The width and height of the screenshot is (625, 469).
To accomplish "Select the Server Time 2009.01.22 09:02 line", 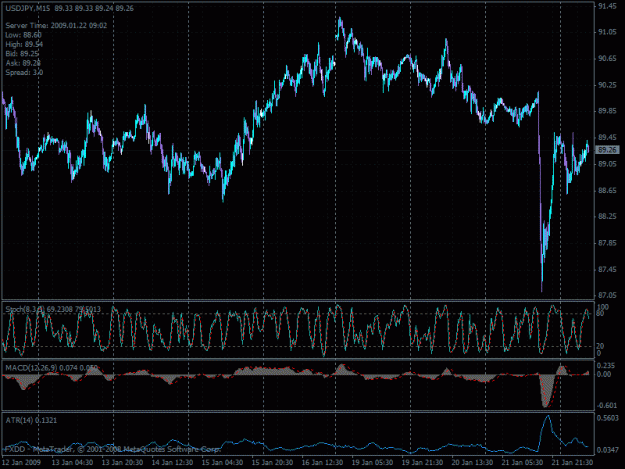I will pyautogui.click(x=56, y=26).
